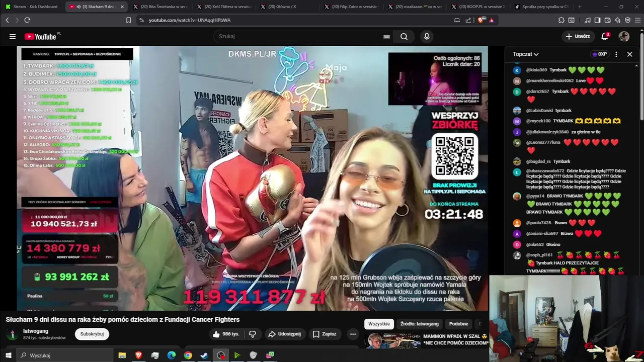Open Steam from the taskbar
Image resolution: width=644 pixels, height=362 pixels.
(x=204, y=355)
